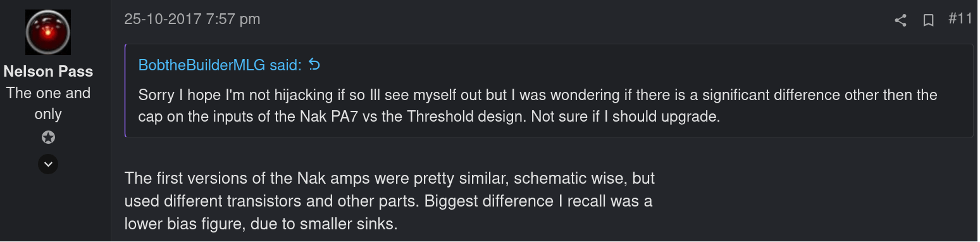
Task: Click "The one and only" user title
Action: (48, 103)
